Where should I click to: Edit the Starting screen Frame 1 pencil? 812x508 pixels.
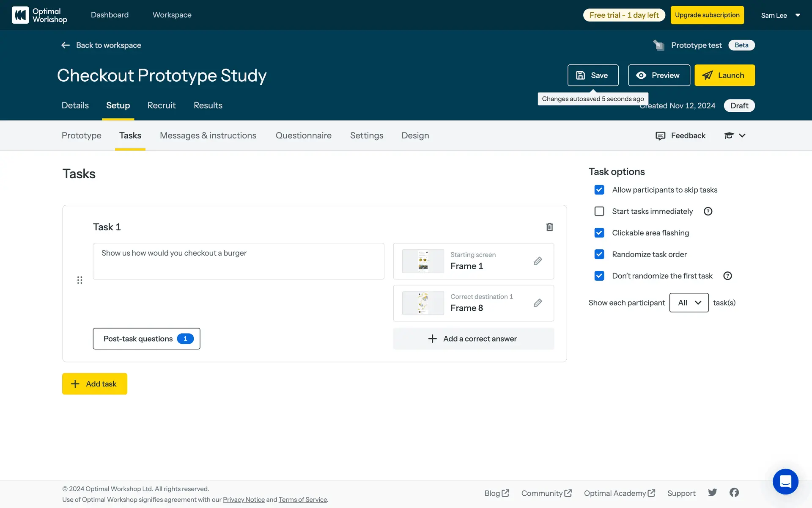coord(538,261)
